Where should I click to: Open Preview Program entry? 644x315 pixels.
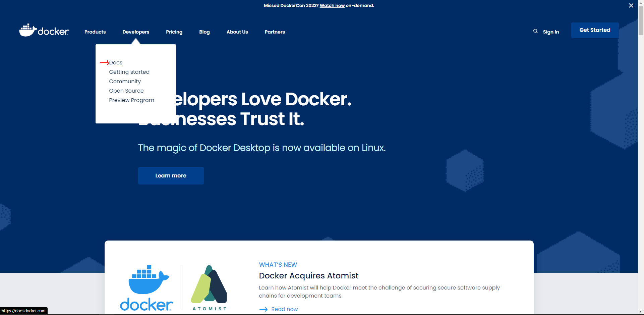pyautogui.click(x=132, y=100)
